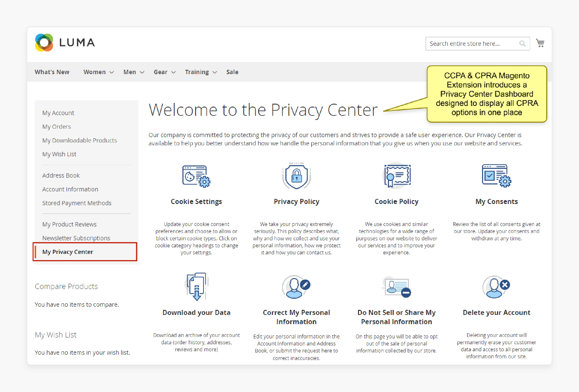Click the Delete your Account icon
The height and width of the screenshot is (392, 579).
coord(496,287)
